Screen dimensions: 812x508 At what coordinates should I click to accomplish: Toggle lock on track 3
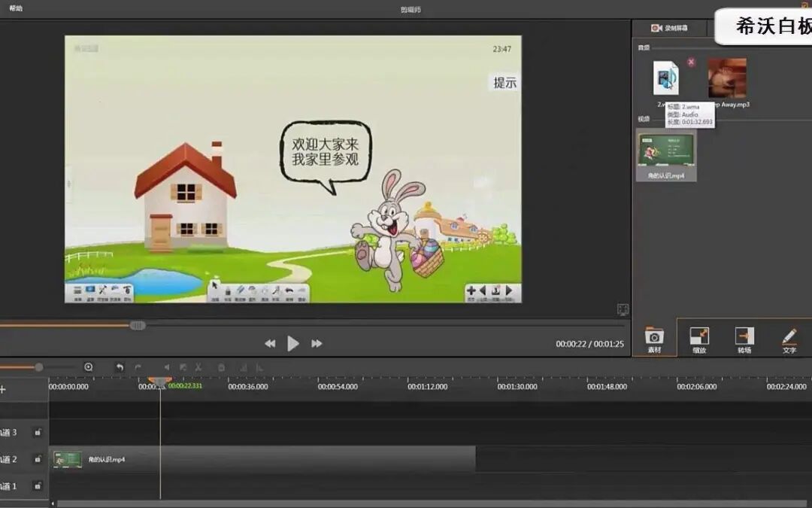[x=38, y=432]
